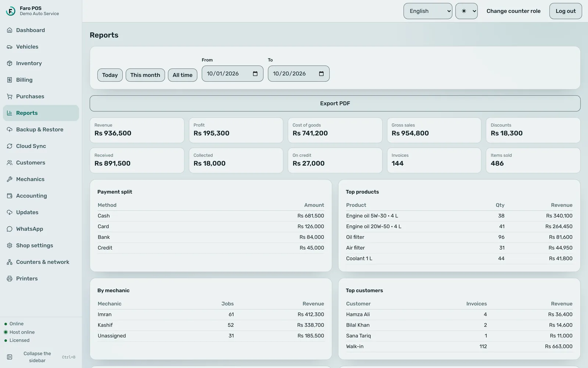Click the Updates download icon
The width and height of the screenshot is (588, 368).
point(10,212)
